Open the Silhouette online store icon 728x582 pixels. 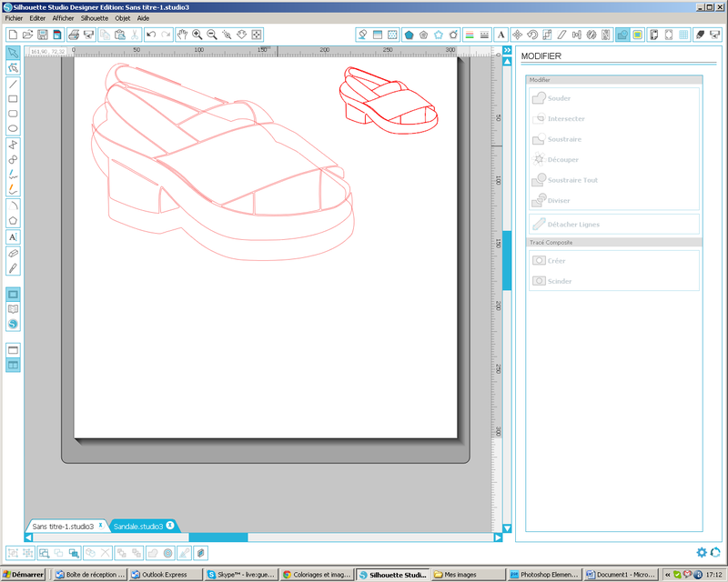[x=13, y=324]
